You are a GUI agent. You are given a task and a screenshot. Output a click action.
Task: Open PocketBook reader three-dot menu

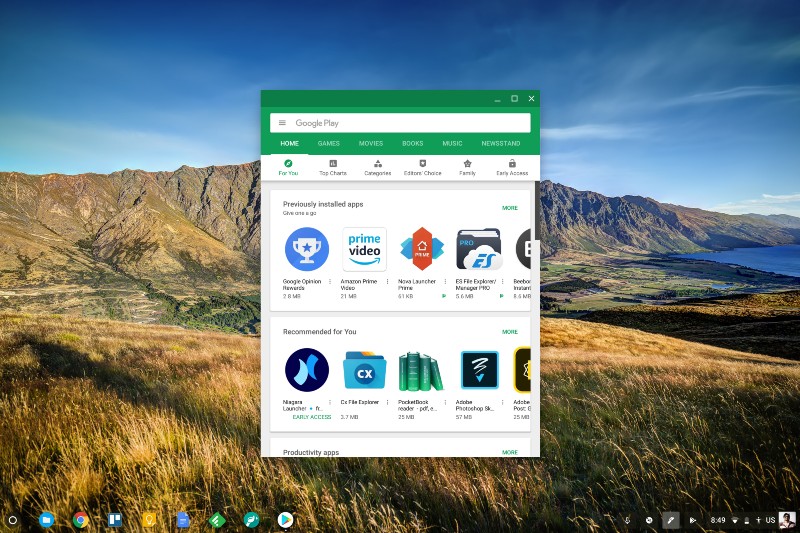[445, 402]
